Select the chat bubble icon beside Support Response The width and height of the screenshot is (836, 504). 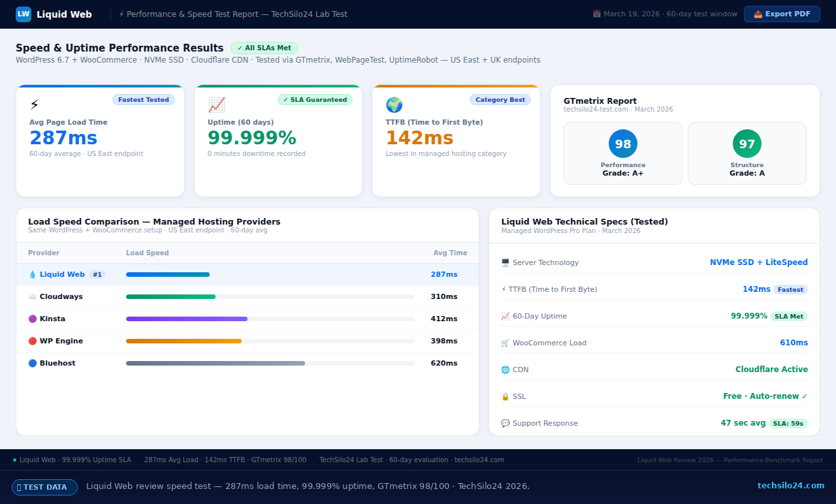click(504, 422)
